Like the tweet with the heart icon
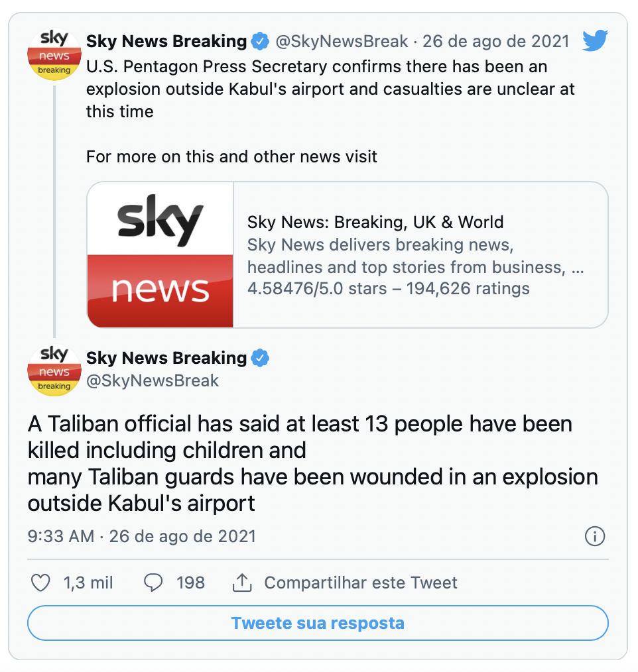Viewport: 638px width, 672px height. (x=41, y=583)
